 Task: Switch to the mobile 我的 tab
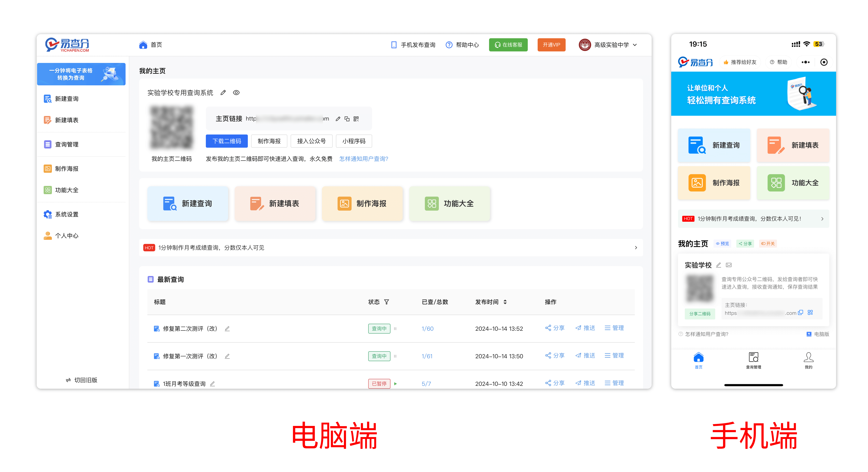coord(808,361)
